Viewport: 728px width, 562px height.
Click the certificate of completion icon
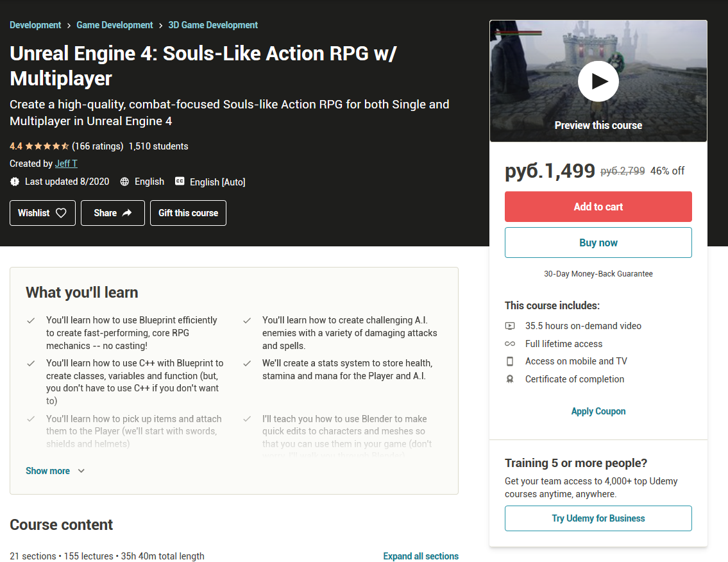[x=510, y=379]
